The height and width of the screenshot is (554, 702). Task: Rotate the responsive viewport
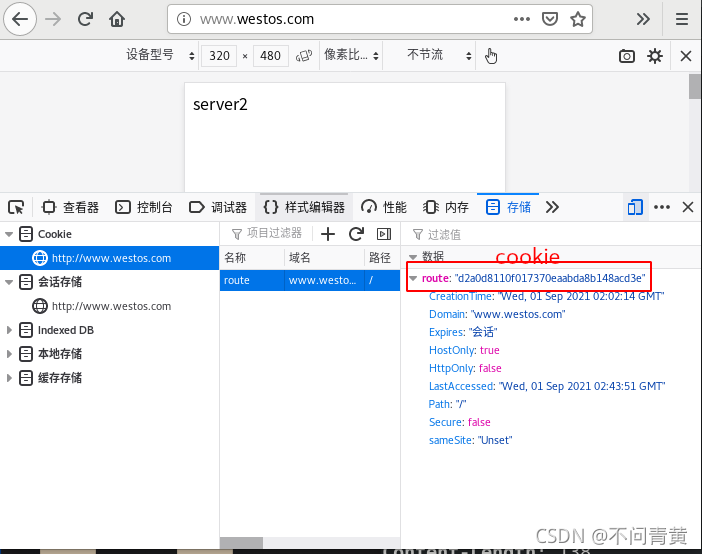304,56
